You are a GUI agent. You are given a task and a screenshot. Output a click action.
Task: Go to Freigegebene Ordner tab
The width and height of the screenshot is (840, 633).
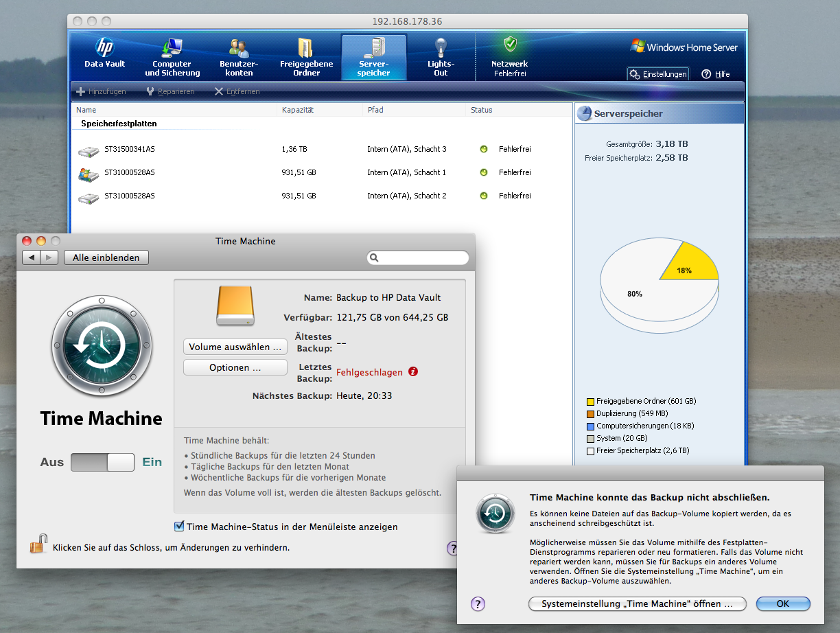[306, 58]
